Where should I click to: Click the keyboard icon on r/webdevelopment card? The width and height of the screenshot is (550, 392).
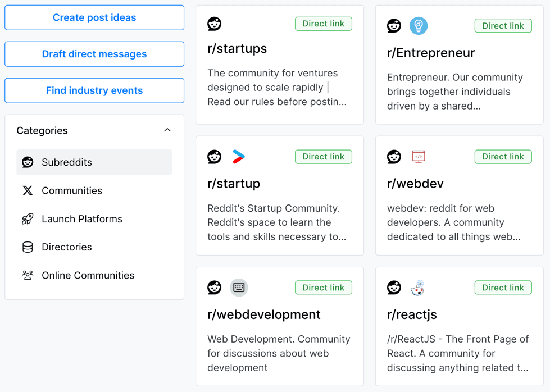(x=239, y=288)
